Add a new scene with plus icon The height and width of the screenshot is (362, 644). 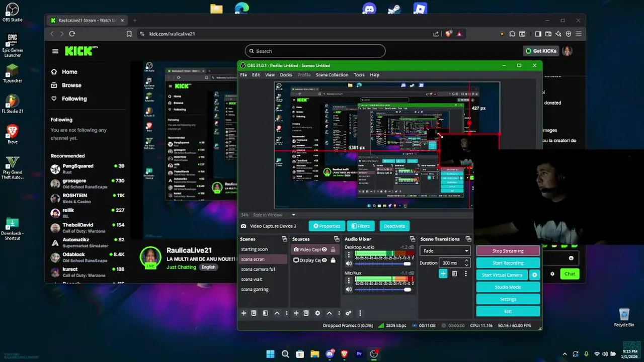tap(244, 313)
